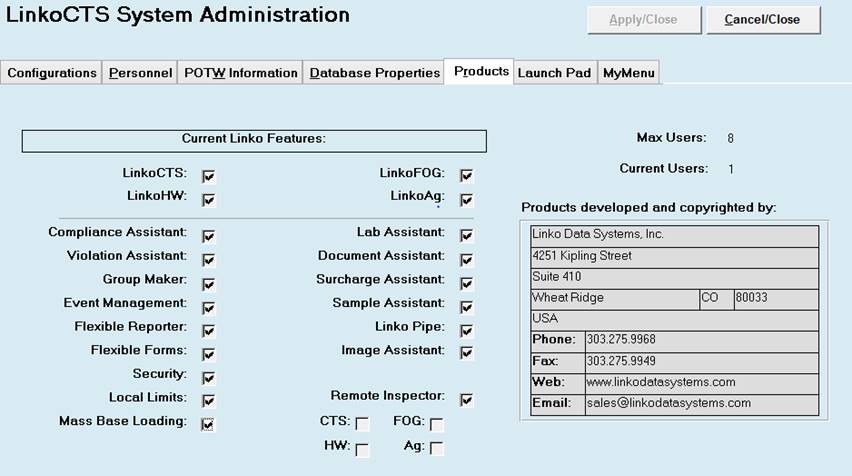Viewport: 852px width, 476px height.
Task: Toggle the Sample Assistant checkbox
Action: point(466,307)
